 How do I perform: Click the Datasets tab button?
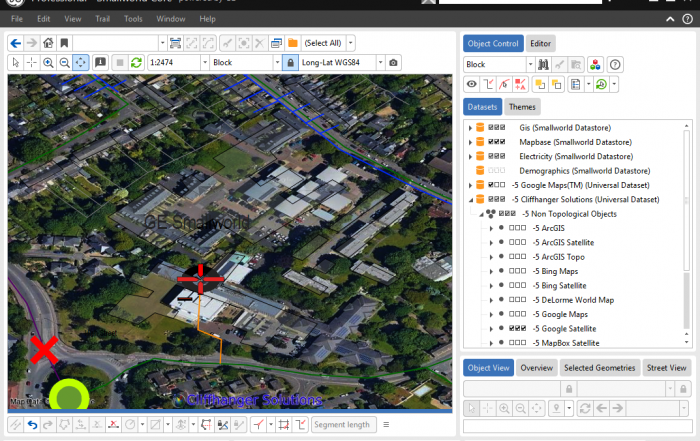click(x=482, y=107)
